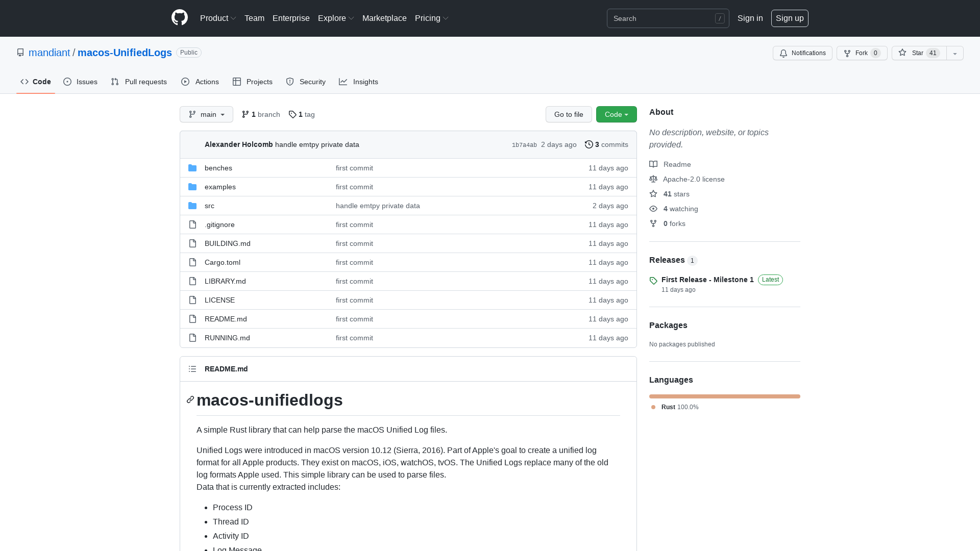Click the Sign up button

[x=790, y=18]
